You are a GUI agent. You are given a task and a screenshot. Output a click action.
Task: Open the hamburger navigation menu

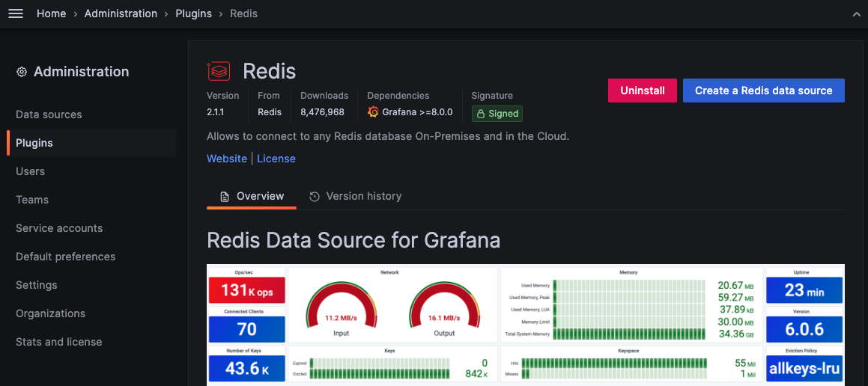pyautogui.click(x=16, y=13)
